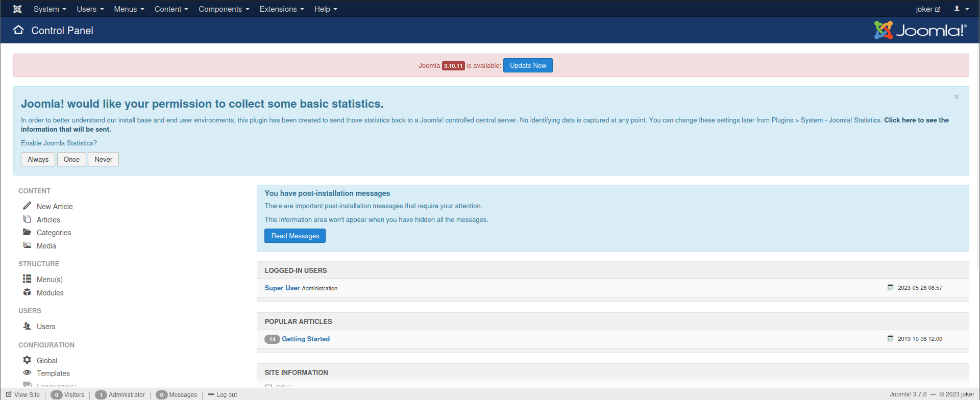980x400 pixels.
Task: Click the Control Panel title
Action: pos(62,31)
